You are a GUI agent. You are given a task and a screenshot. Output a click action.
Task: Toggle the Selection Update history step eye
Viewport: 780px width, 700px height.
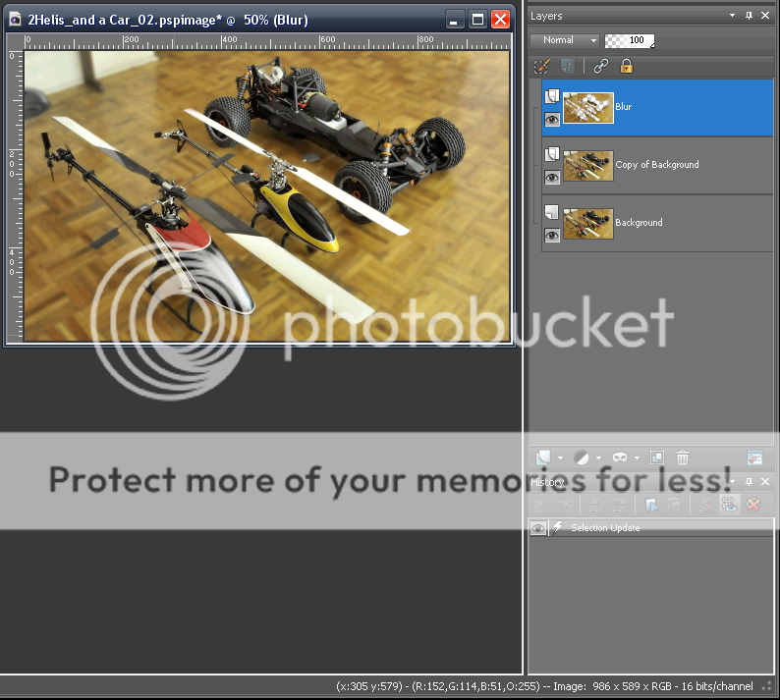coord(538,527)
